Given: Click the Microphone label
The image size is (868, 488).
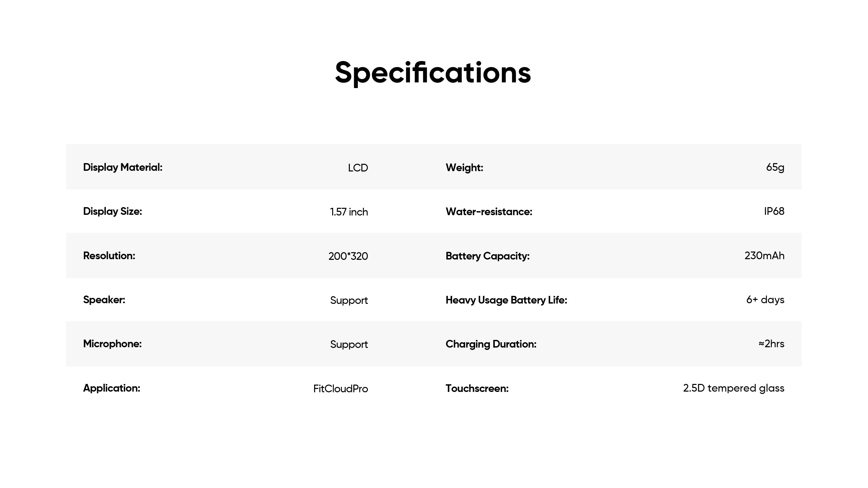Looking at the screenshot, I should click(x=112, y=344).
